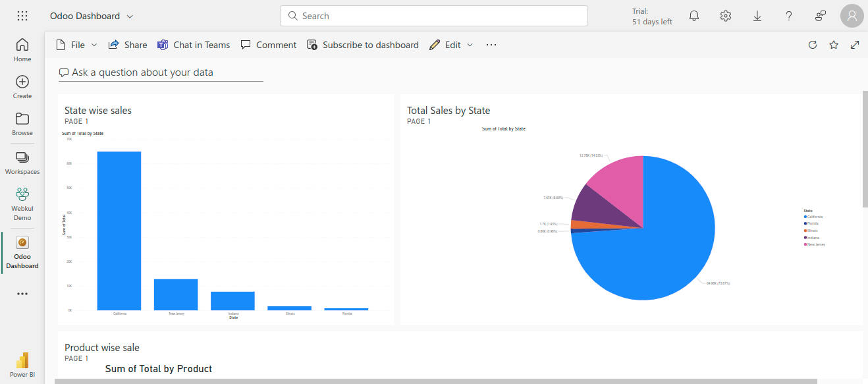Viewport: 868px width, 384px height.
Task: Open the Browse panel
Action: [22, 122]
